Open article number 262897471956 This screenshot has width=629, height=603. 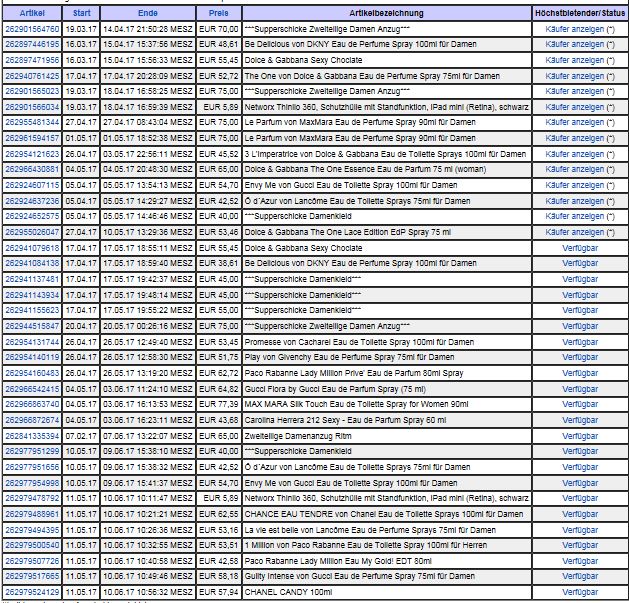32,60
